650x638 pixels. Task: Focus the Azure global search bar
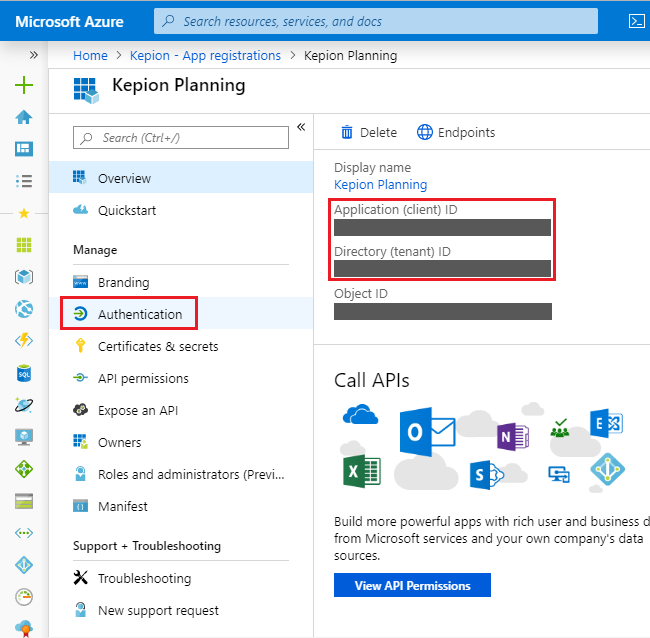(376, 21)
